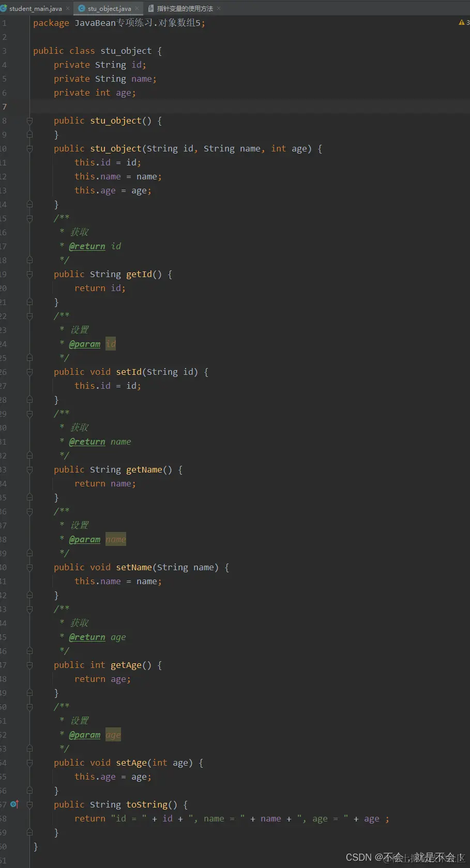Click the 'private String id;' field declaration
This screenshot has height=868, width=470.
(100, 65)
